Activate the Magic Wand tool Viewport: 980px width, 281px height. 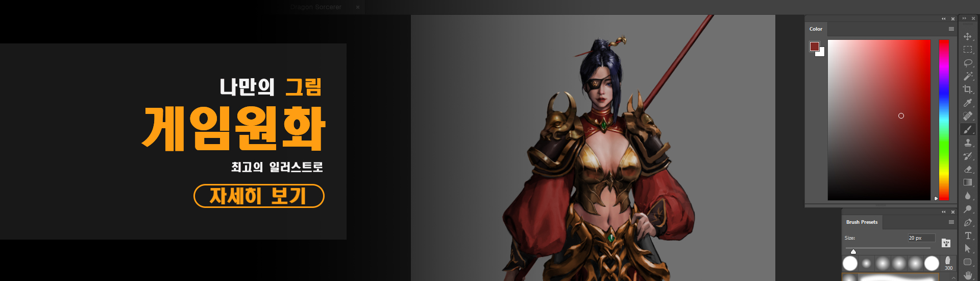[x=967, y=76]
